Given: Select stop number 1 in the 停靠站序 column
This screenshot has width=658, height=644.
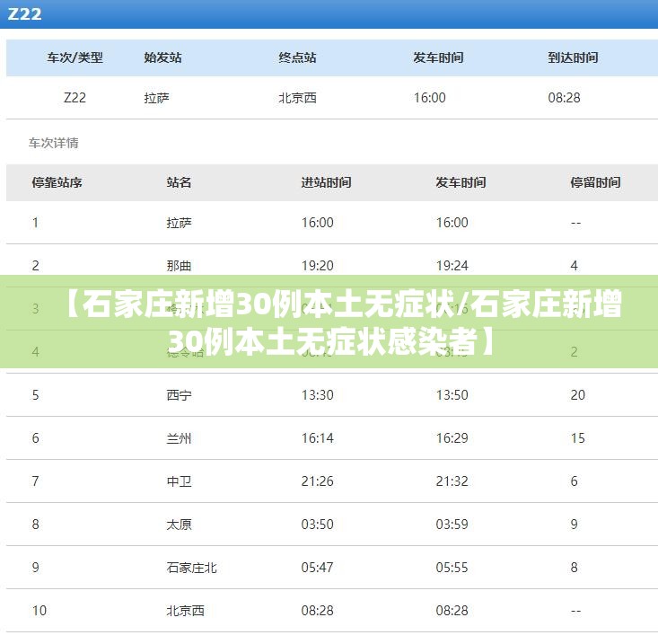Looking at the screenshot, I should pyautogui.click(x=36, y=223).
